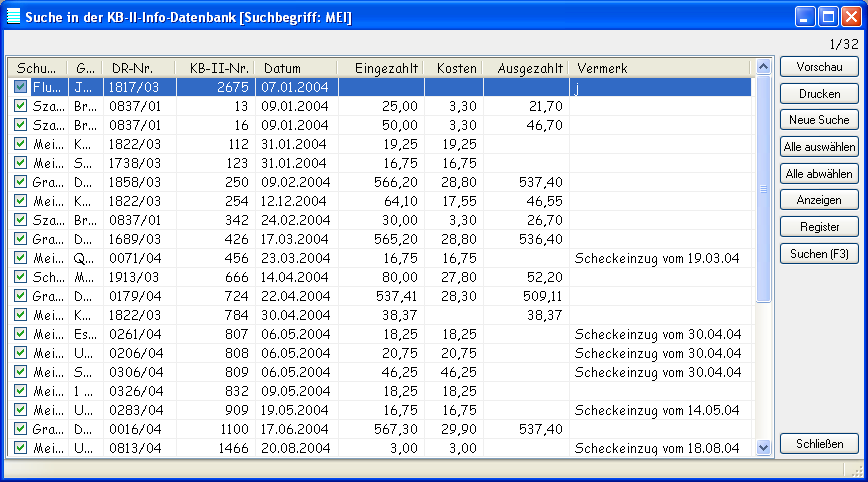868x482 pixels.
Task: Start a new search with Neue Suche
Action: tap(819, 120)
